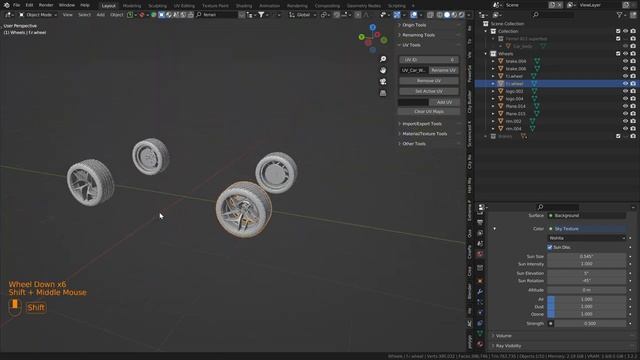Click the Wheels collection icon in outliner

coord(493,53)
